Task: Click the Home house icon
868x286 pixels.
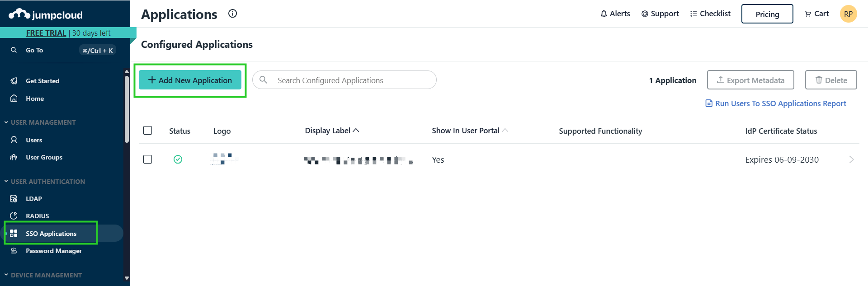Action: [x=14, y=98]
